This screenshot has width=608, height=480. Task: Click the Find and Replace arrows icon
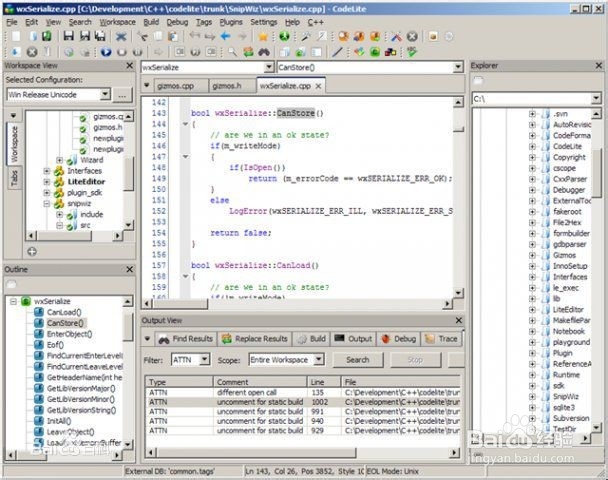248,52
